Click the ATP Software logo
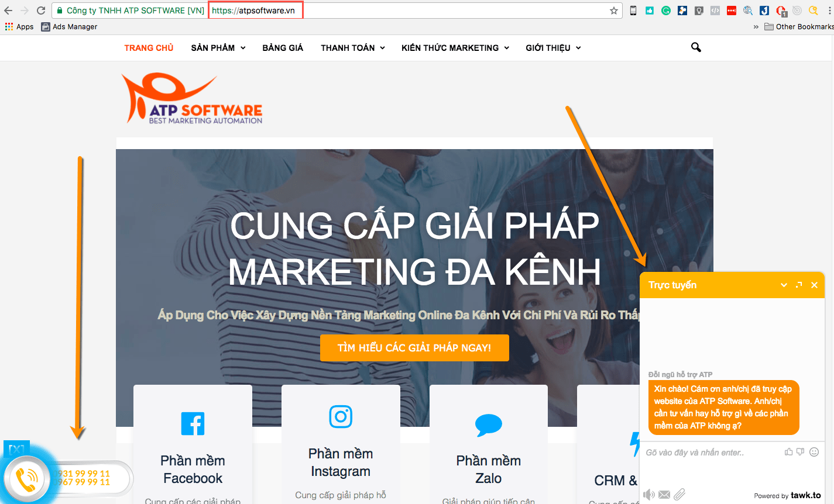The width and height of the screenshot is (834, 504). pyautogui.click(x=192, y=98)
